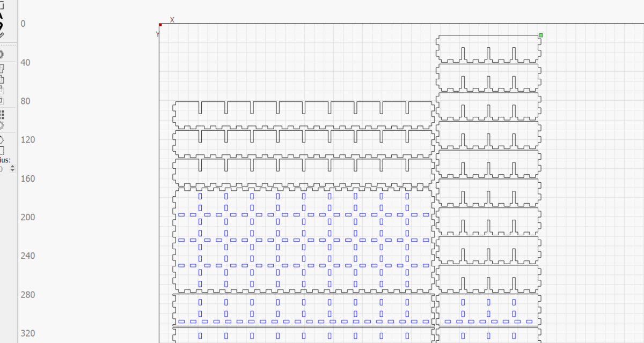The width and height of the screenshot is (644, 343).
Task: Decrease Radius with the down stepper arrow
Action: tap(12, 171)
